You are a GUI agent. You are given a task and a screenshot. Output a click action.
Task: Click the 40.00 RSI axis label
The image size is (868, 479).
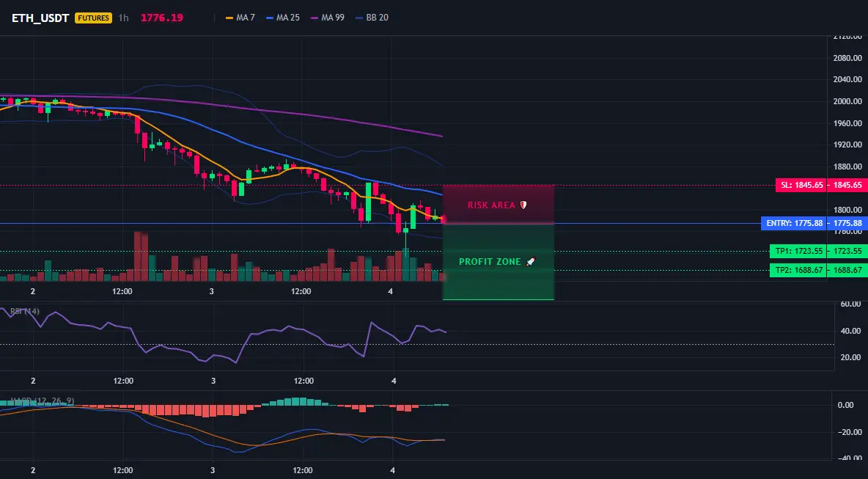pos(850,331)
